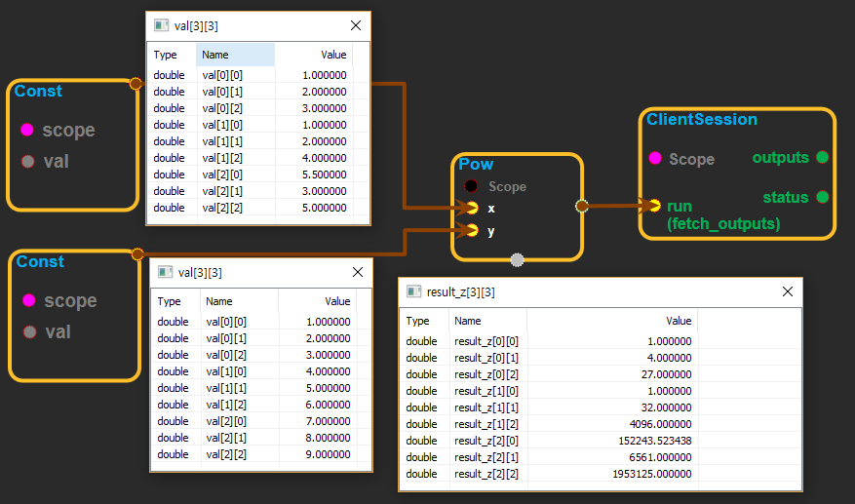Click the Pow node's output port
This screenshot has height=504, width=855.
(x=582, y=206)
